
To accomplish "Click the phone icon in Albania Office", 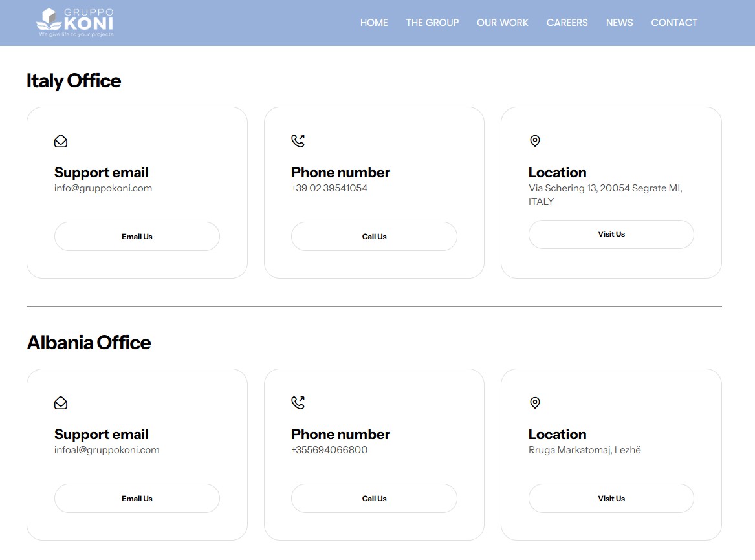I will tap(298, 402).
